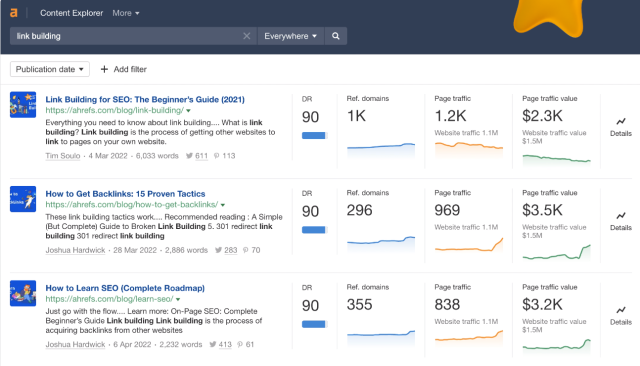Open the Everywhere search scope dropdown
Screen dimensions: 640x366
[290, 36]
